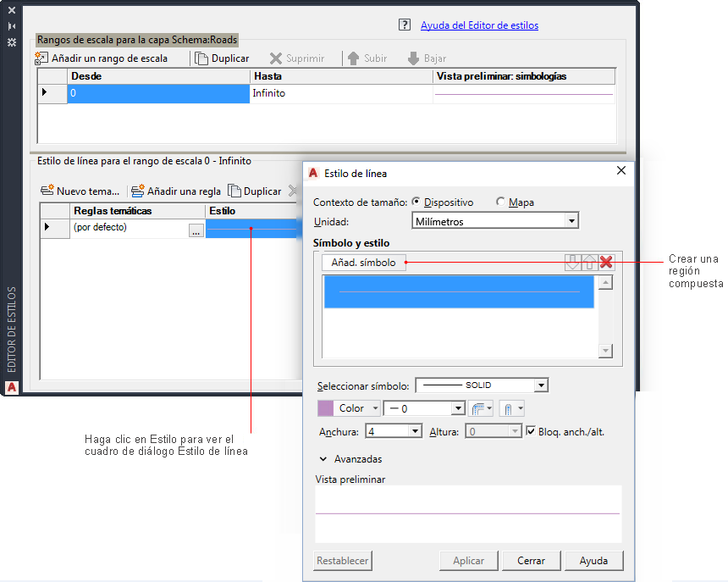Close the Estilo de línea dialog

(621, 170)
